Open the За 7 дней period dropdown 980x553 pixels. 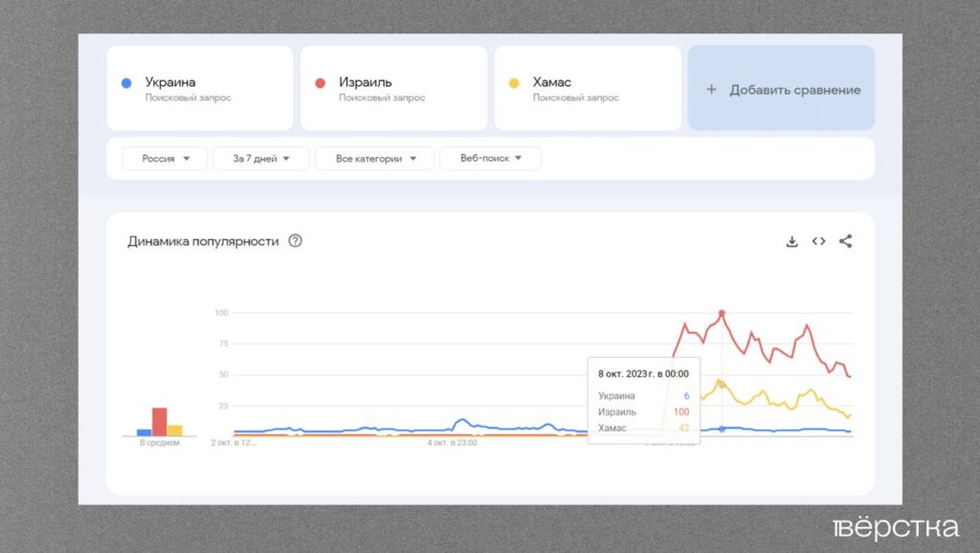(x=260, y=159)
